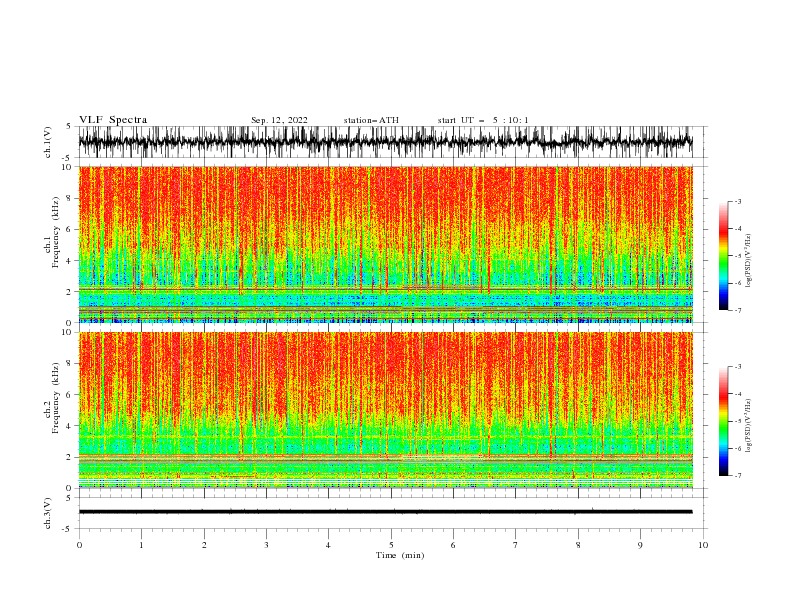Click time axis tick label "3"
Viewport: 792px width, 612px height.
click(x=266, y=545)
